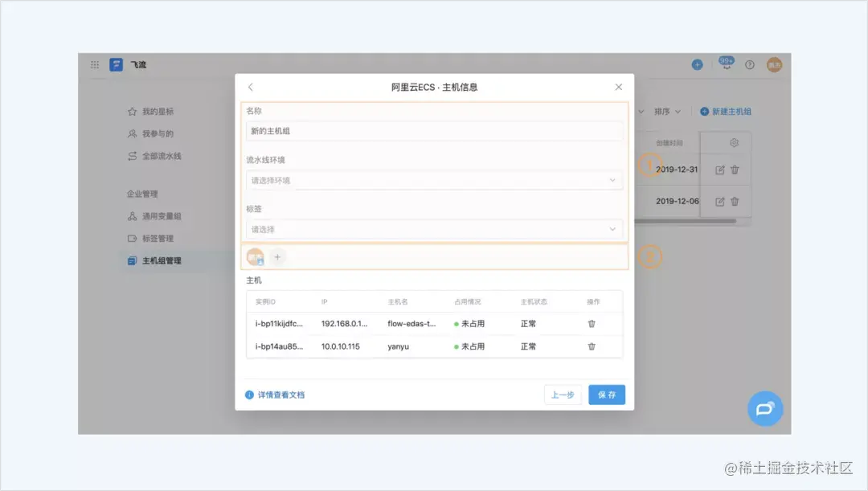Open table settings gear icon

[x=734, y=143]
